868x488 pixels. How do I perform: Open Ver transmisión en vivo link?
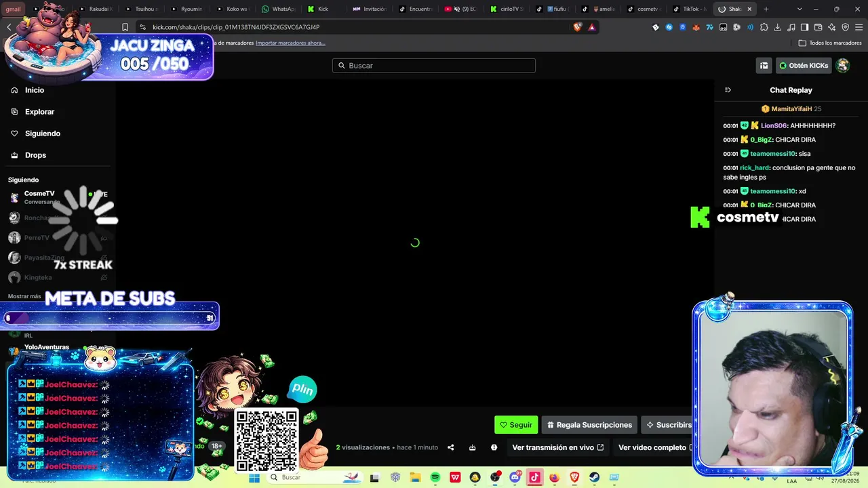click(558, 447)
